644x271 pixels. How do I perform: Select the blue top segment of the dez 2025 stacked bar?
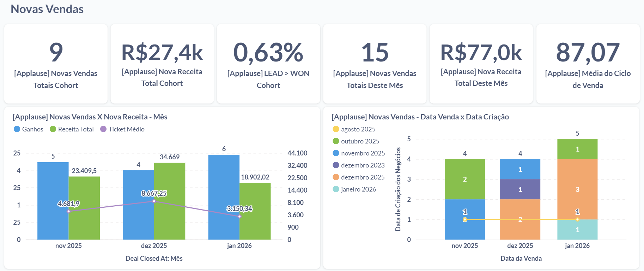[x=520, y=169]
